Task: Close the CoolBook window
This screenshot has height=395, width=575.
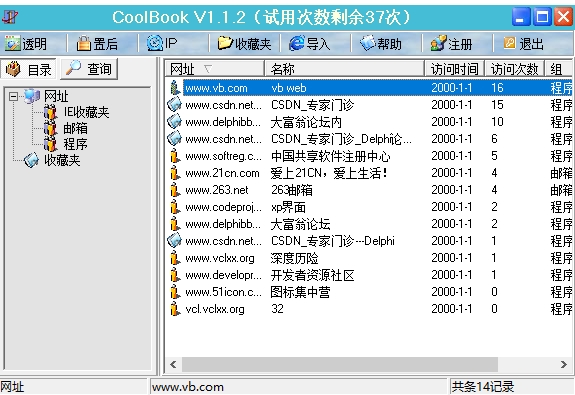Action: [563, 17]
